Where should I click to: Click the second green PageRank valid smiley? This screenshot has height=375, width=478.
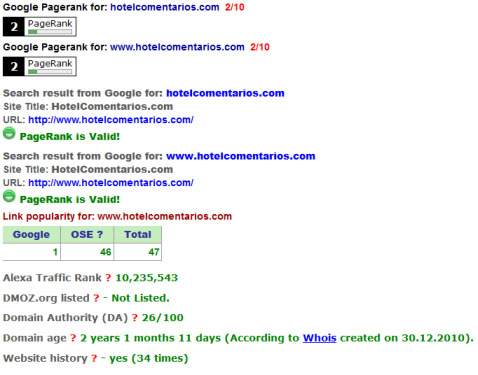click(x=9, y=196)
